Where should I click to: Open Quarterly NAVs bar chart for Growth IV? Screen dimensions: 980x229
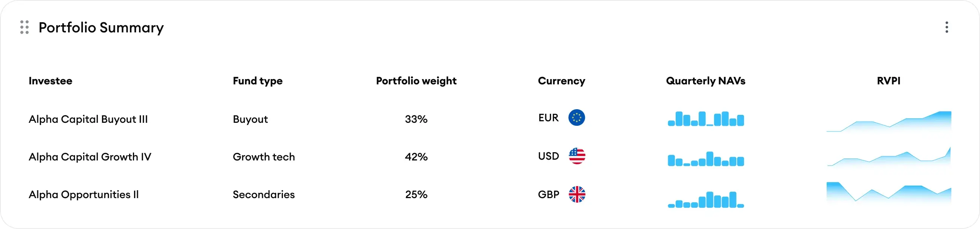point(706,159)
